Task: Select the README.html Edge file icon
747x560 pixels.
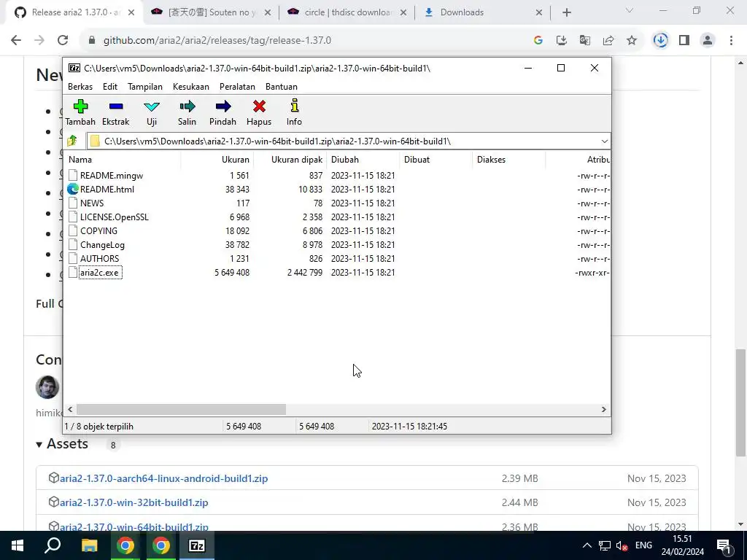Action: pyautogui.click(x=73, y=189)
